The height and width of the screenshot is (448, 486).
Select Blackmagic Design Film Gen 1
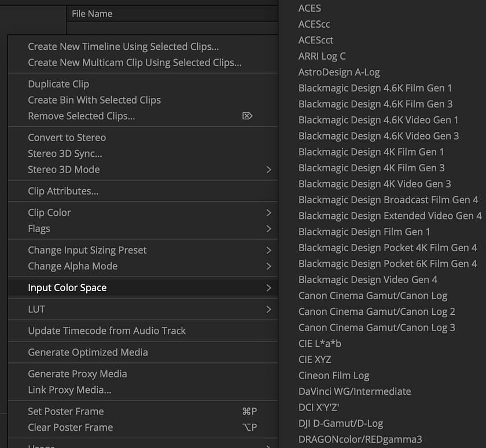[x=364, y=232]
